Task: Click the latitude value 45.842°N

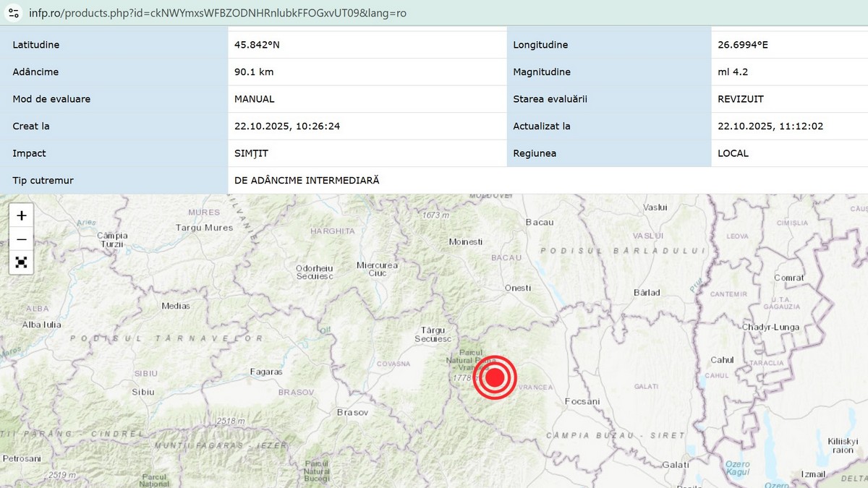Action: [x=257, y=45]
